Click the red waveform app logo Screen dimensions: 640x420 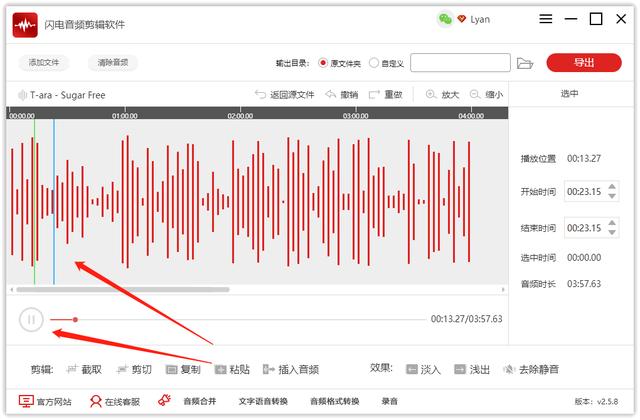[25, 25]
